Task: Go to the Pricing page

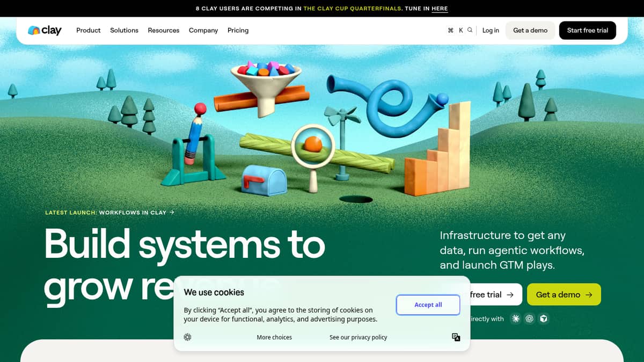Action: coord(238,31)
